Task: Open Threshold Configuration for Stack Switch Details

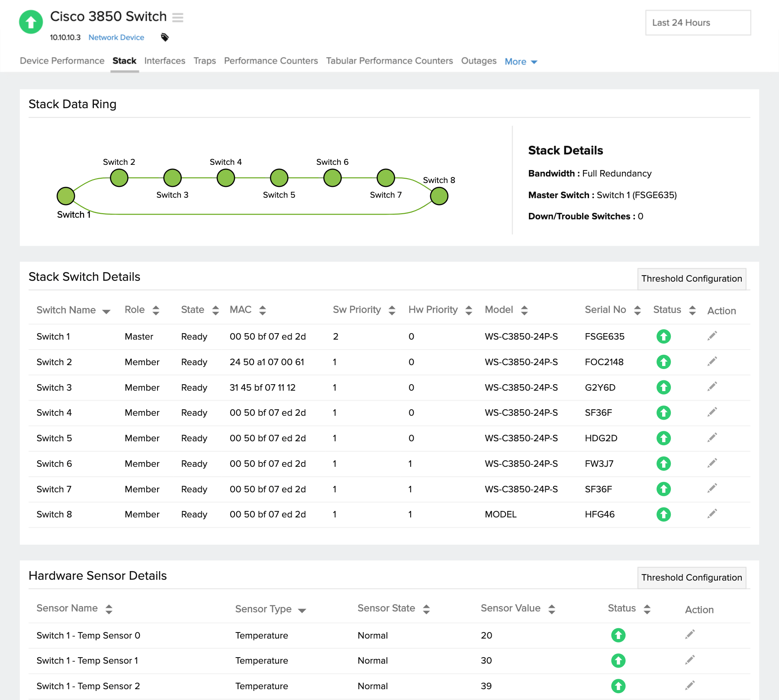Action: (691, 279)
